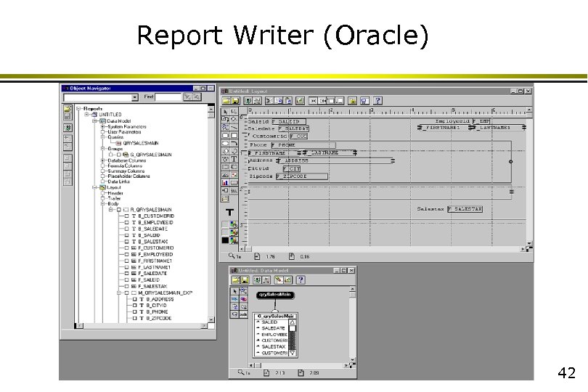Select the Magnify tool in Layout palette

pos(225,128)
